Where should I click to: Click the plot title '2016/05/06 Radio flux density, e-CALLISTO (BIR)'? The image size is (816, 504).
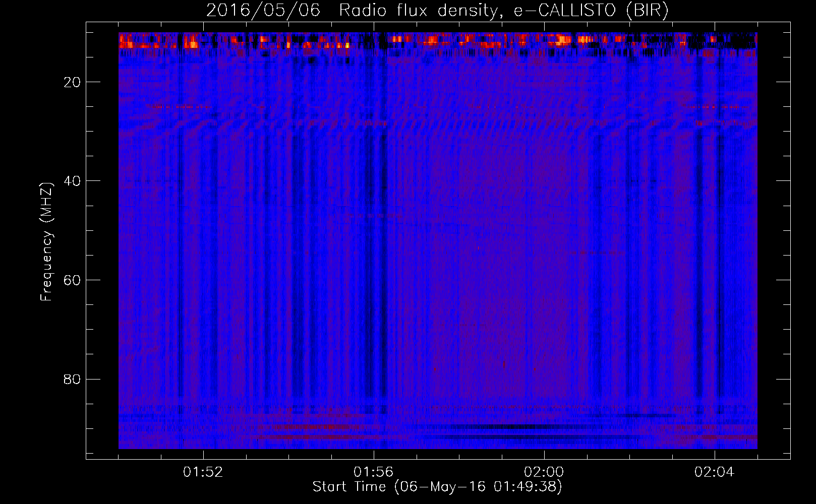[437, 11]
